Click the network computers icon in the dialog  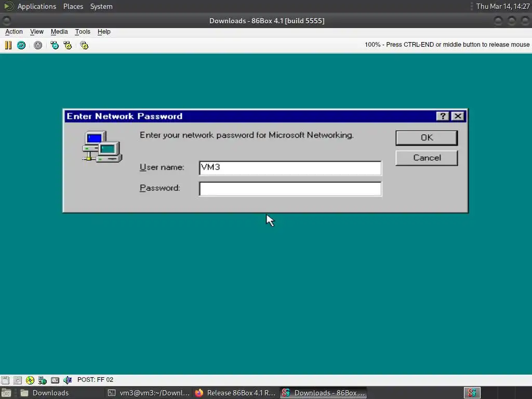(x=102, y=147)
